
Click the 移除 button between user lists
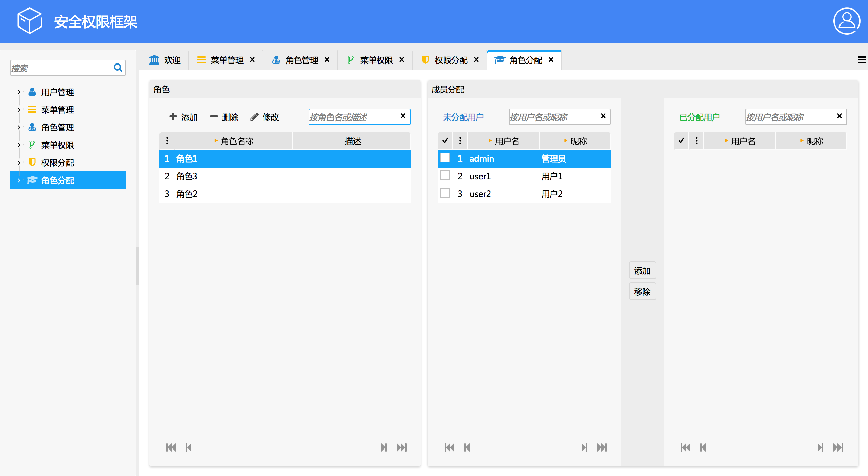point(642,292)
